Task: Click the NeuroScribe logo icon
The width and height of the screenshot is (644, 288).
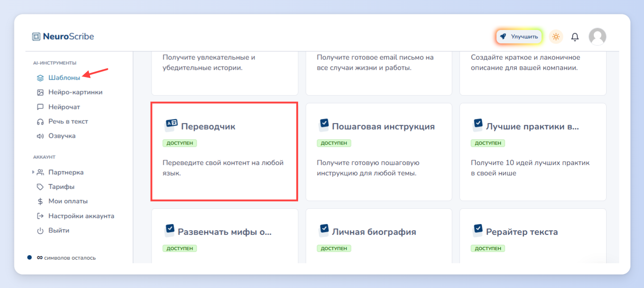Action: pos(36,37)
